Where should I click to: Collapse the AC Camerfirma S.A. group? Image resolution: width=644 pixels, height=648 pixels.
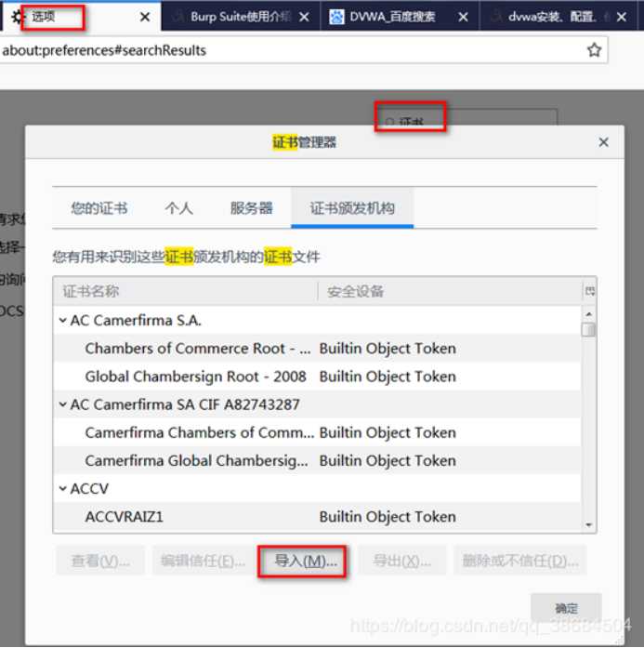tap(63, 320)
